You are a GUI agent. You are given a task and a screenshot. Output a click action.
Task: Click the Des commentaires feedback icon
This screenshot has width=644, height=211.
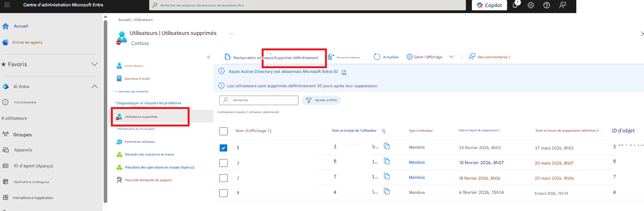coord(472,57)
